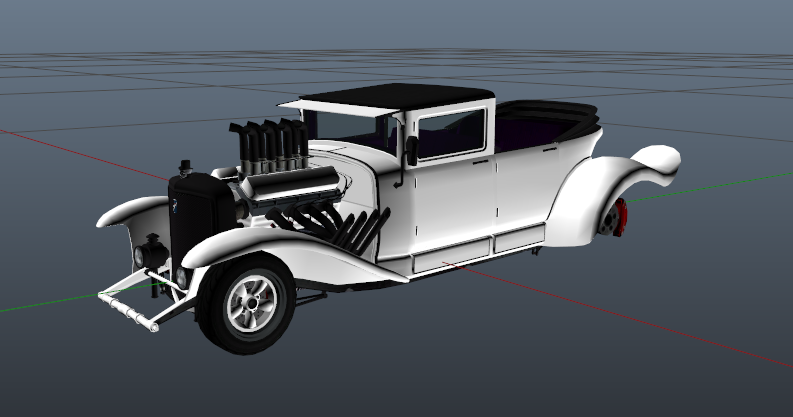Select the front wheel of the hot rod
Viewport: 793px width, 417px height.
click(x=246, y=304)
